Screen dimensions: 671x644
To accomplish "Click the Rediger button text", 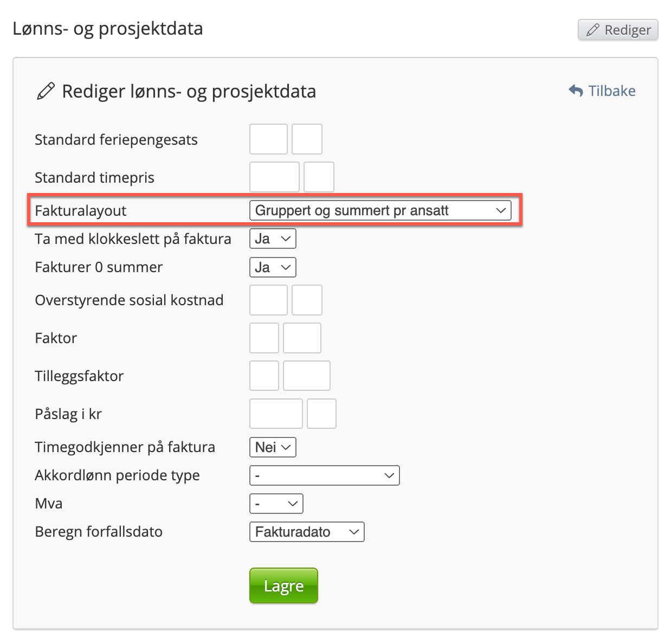I will pos(628,30).
